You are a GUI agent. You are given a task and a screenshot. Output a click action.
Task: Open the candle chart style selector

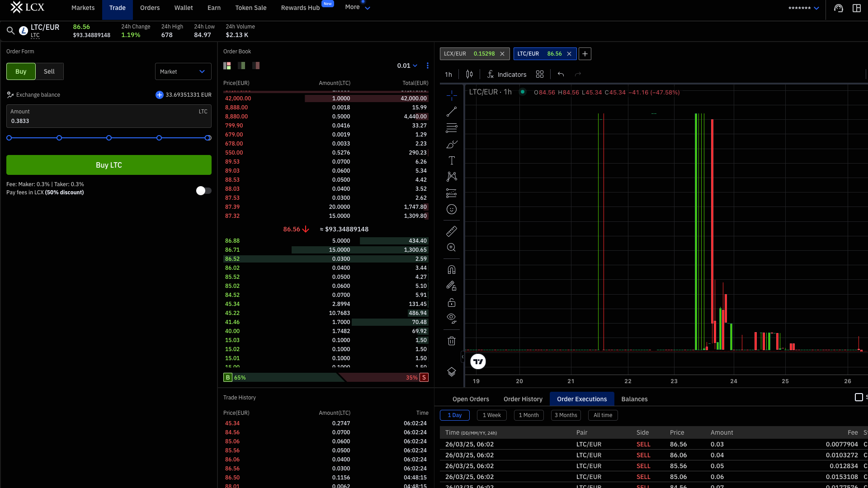click(470, 74)
